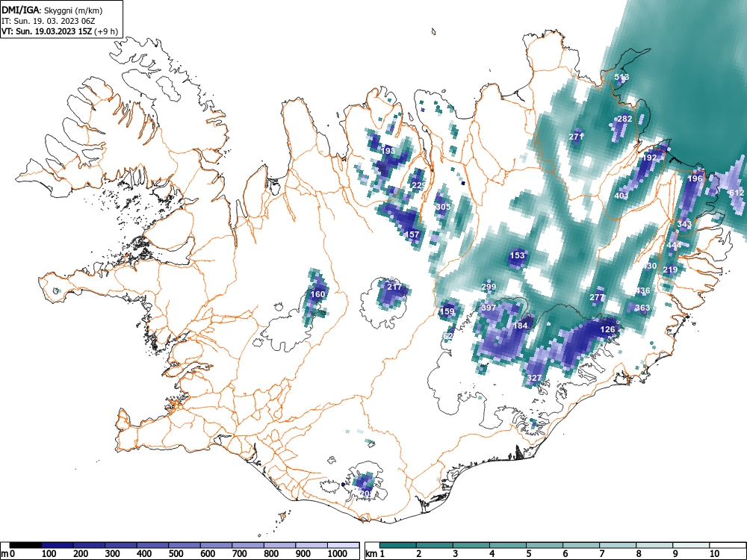Click the map value 217

[394, 287]
